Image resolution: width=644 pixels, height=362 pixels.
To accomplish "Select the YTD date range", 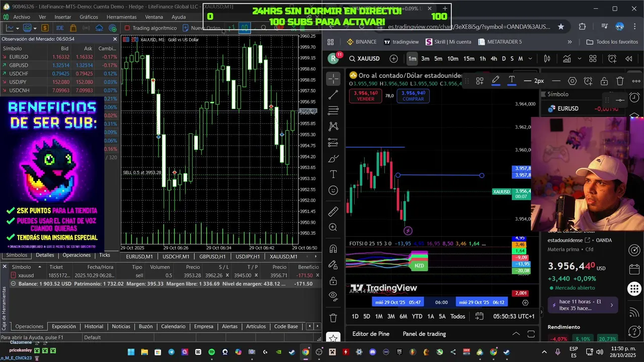I will tap(417, 316).
